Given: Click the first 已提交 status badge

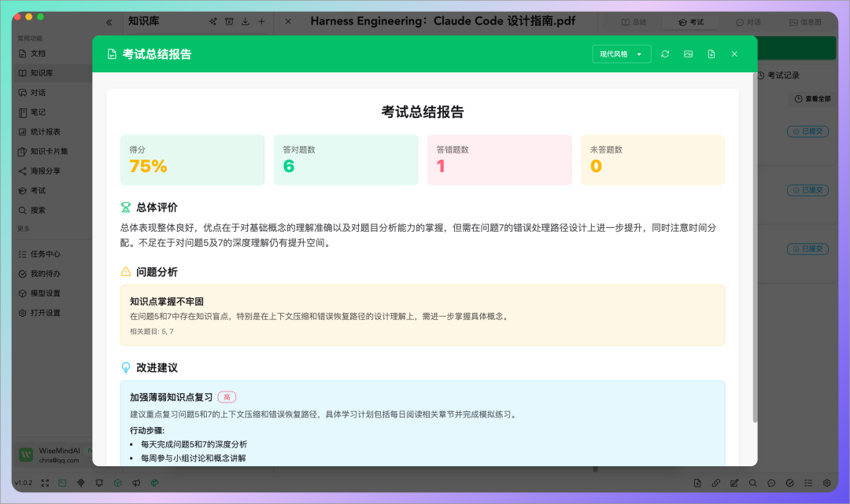Looking at the screenshot, I should point(807,131).
